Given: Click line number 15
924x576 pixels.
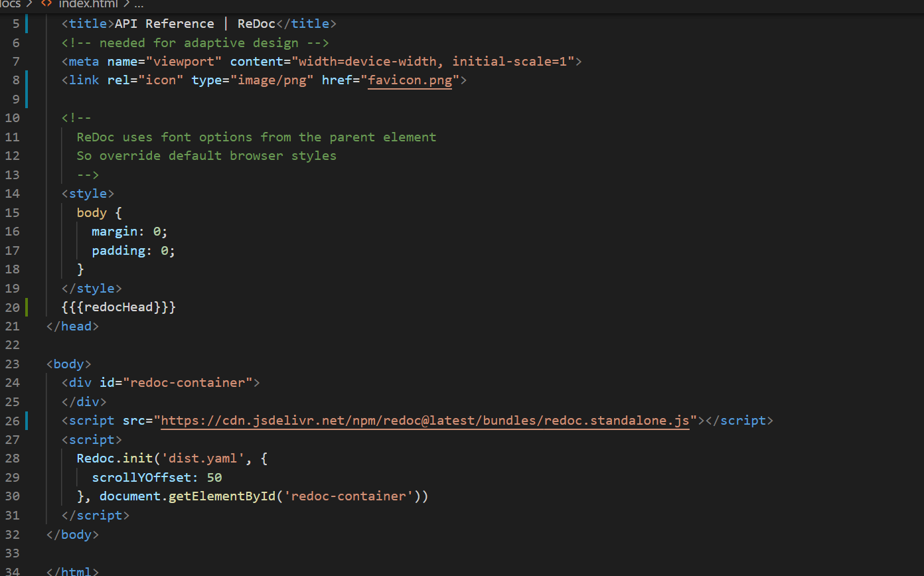Looking at the screenshot, I should pyautogui.click(x=13, y=212).
